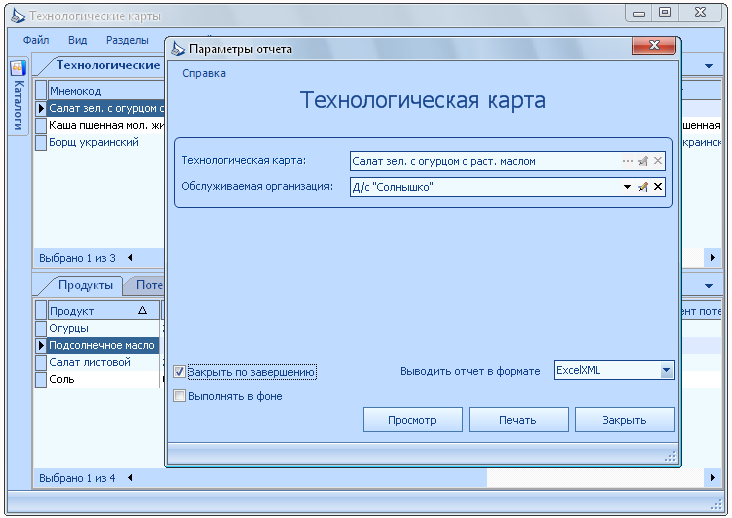Open the Разделы menu in main window
The image size is (732, 518).
pyautogui.click(x=127, y=40)
